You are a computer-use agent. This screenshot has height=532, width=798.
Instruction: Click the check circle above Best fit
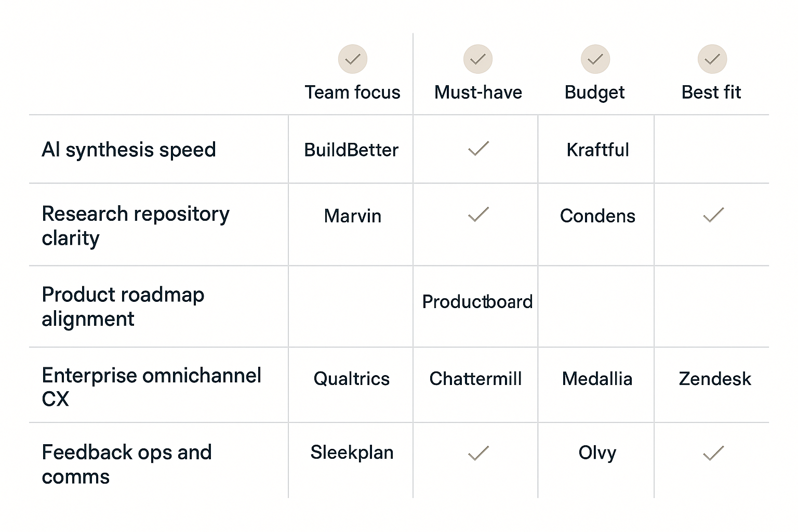point(712,59)
